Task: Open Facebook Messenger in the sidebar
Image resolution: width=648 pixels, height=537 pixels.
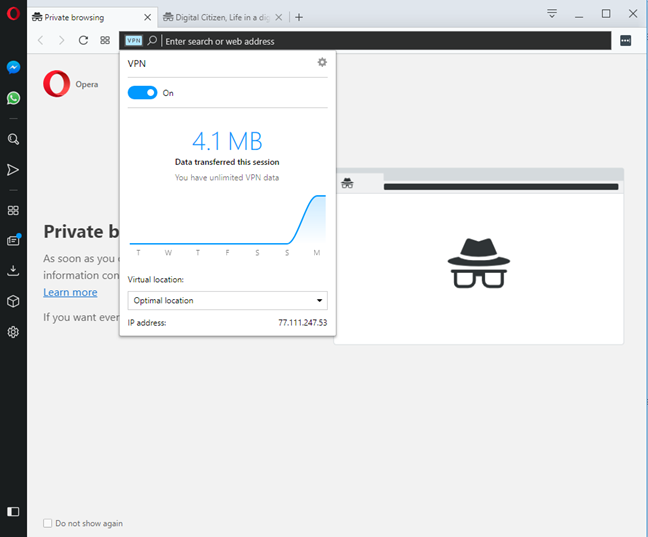Action: tap(13, 67)
